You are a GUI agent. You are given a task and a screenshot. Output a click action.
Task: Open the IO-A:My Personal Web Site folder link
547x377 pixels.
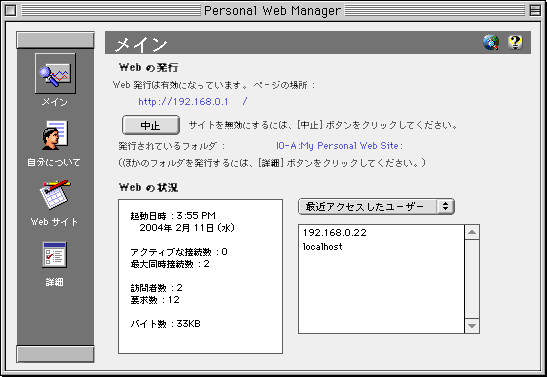coord(339,146)
